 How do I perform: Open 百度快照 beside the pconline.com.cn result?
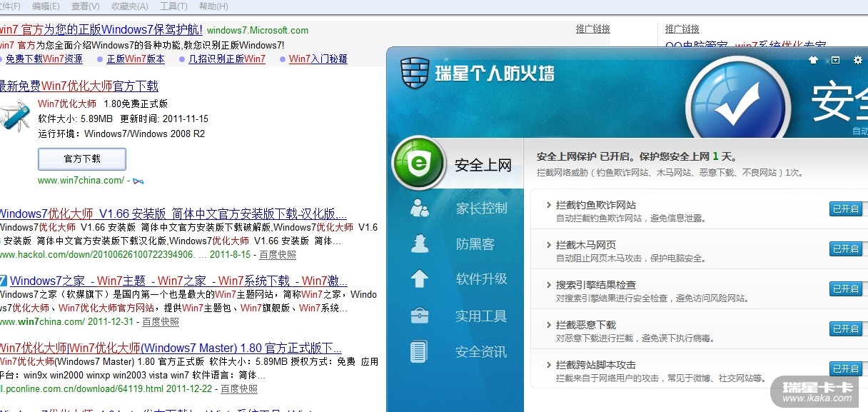click(x=239, y=388)
